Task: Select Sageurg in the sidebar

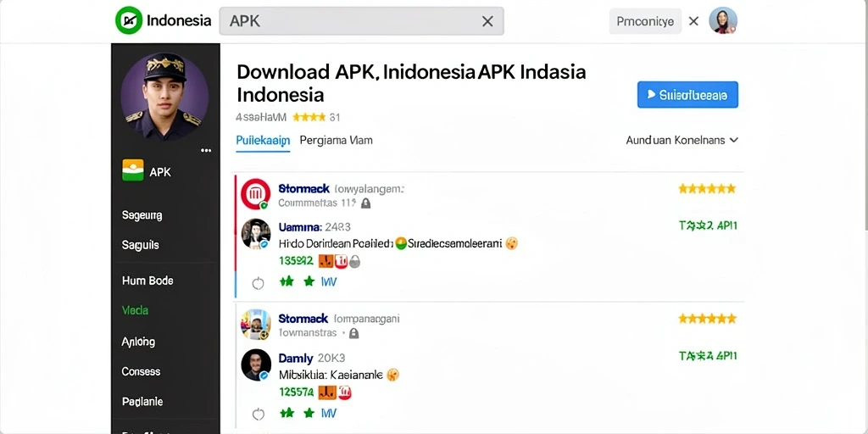Action: point(142,214)
